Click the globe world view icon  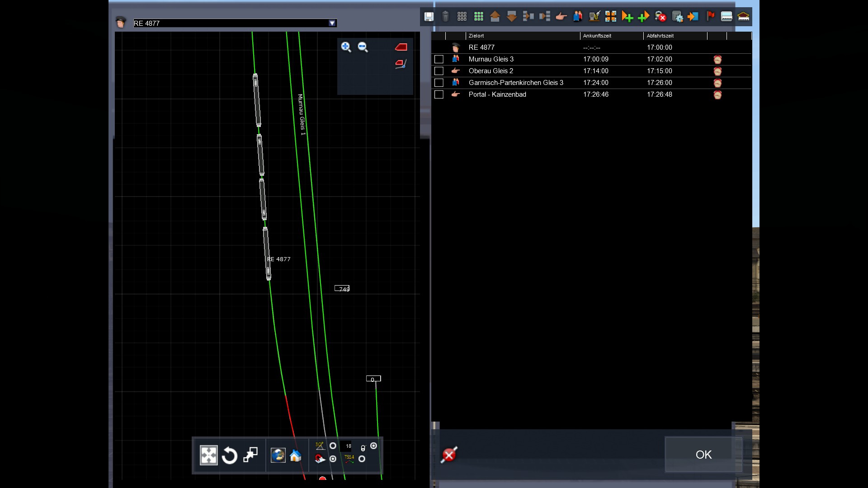tap(278, 455)
